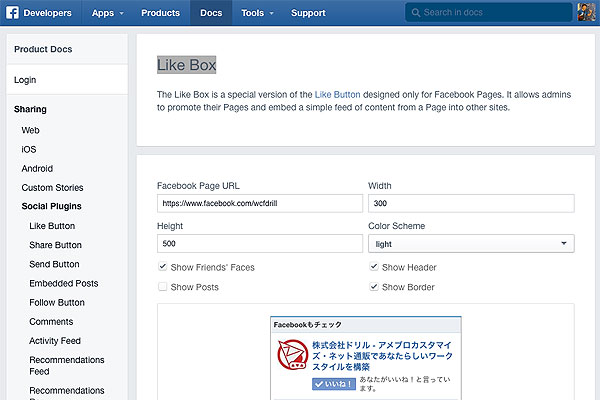The width and height of the screenshot is (600, 400).
Task: Open the Products tab
Action: (160, 13)
